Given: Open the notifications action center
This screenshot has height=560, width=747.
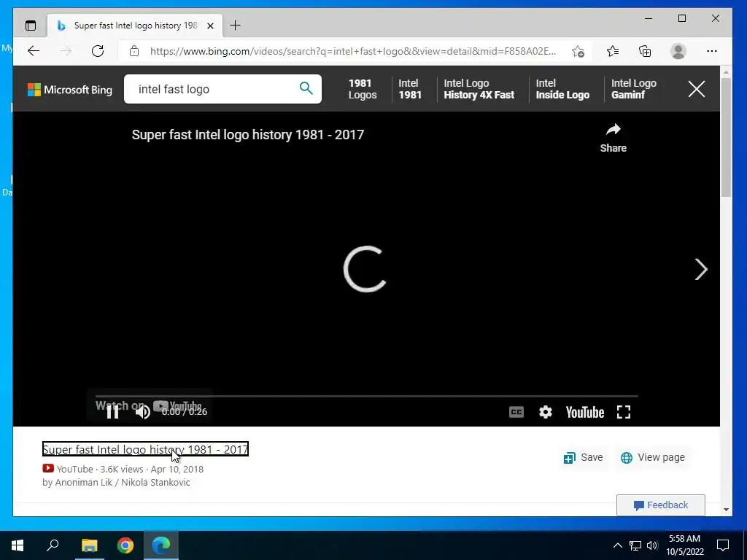Looking at the screenshot, I should (723, 545).
